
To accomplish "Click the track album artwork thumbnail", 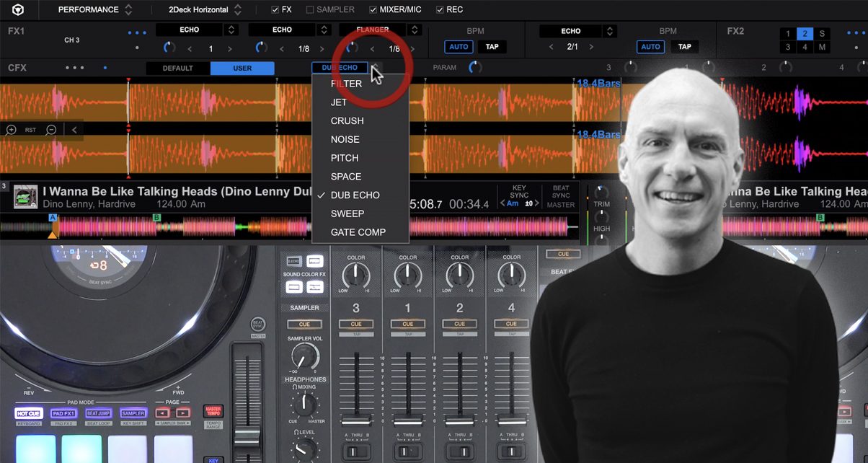I will coord(26,198).
